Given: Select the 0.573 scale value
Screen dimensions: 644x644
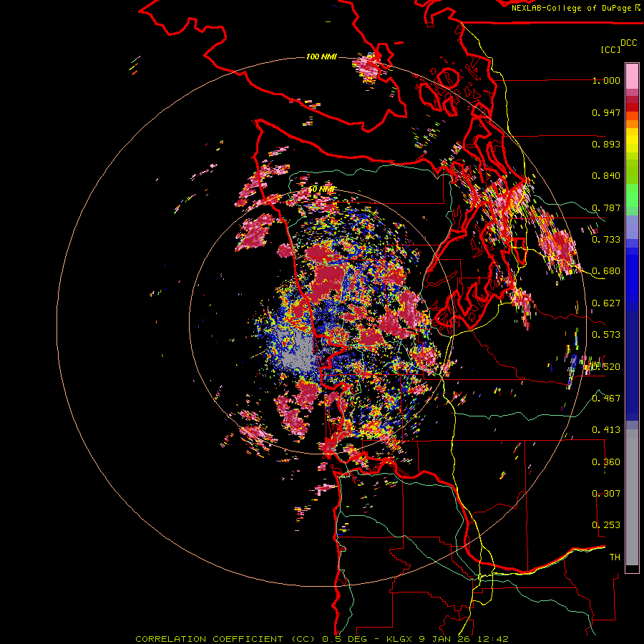Looking at the screenshot, I should click(606, 335).
